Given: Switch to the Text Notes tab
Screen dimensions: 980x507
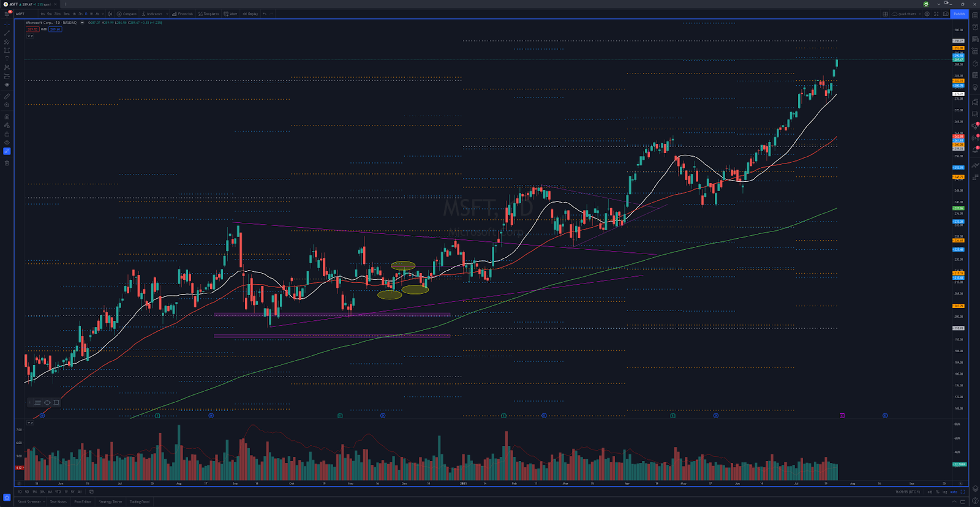Looking at the screenshot, I should coord(58,501).
